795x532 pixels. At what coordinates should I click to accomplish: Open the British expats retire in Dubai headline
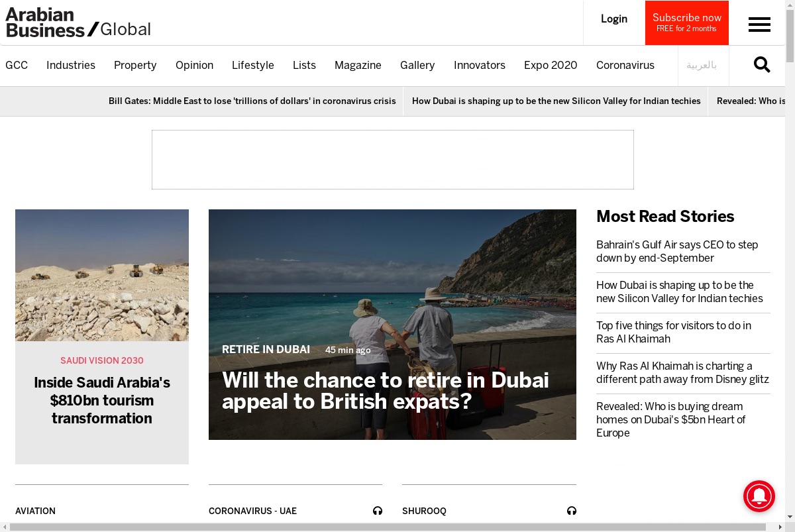(386, 390)
